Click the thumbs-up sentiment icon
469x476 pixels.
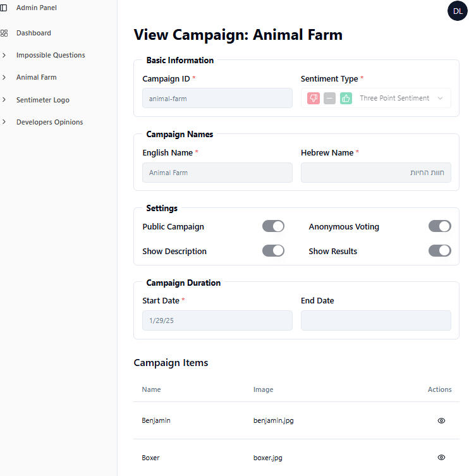pyautogui.click(x=346, y=98)
